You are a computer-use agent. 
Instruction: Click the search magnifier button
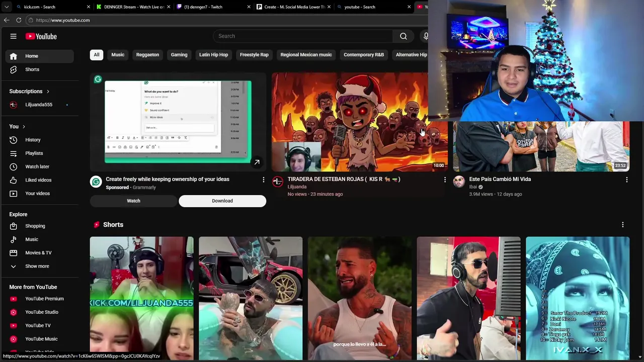[x=404, y=36]
